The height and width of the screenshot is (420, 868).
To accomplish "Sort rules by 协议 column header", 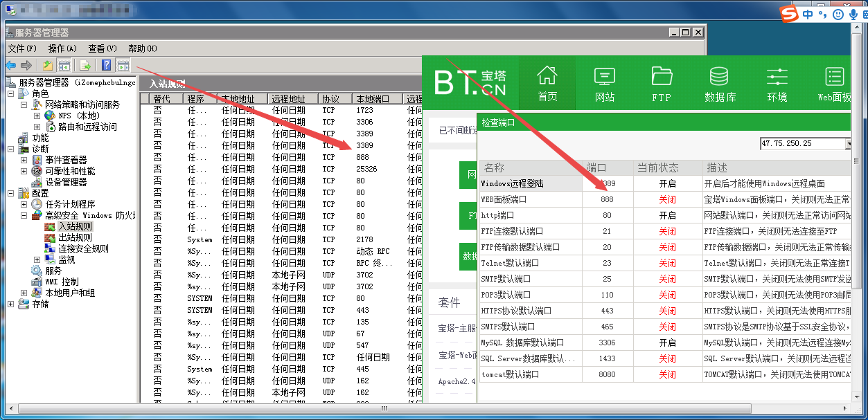I will click(335, 99).
